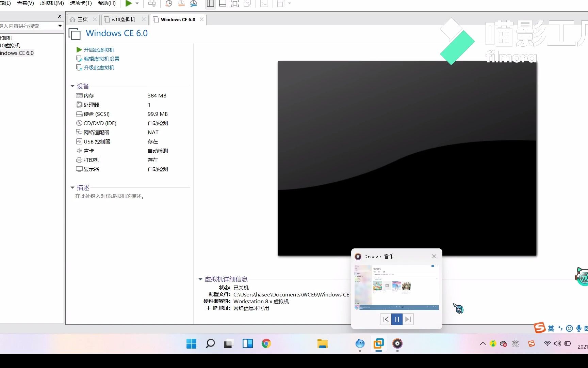Switch to the w10虚拟机 tab
The width and height of the screenshot is (588, 368).
click(x=122, y=19)
